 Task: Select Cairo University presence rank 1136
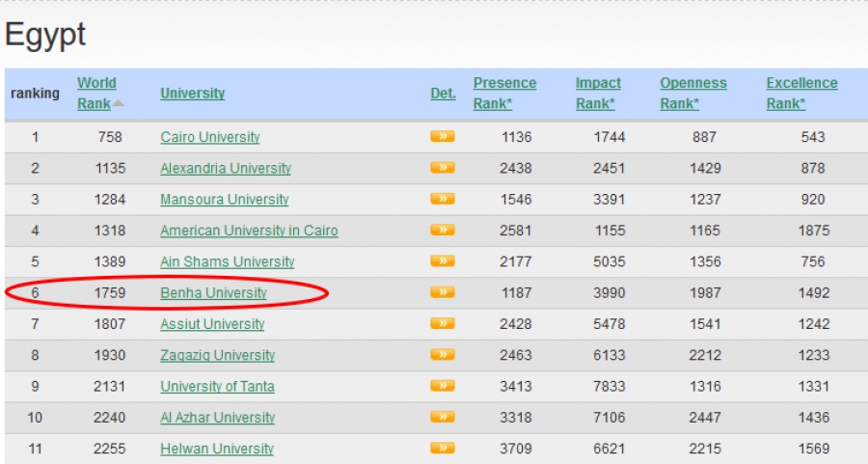[x=516, y=137]
